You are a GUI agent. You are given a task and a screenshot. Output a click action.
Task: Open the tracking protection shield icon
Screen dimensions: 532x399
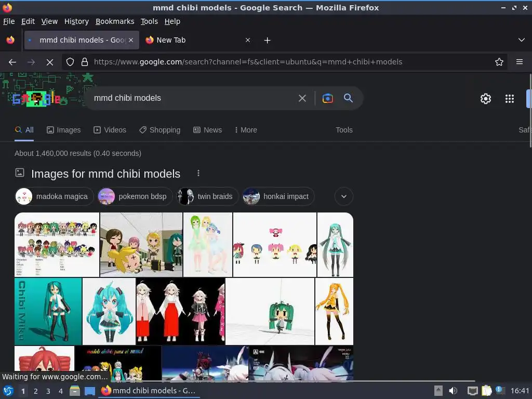click(x=70, y=62)
